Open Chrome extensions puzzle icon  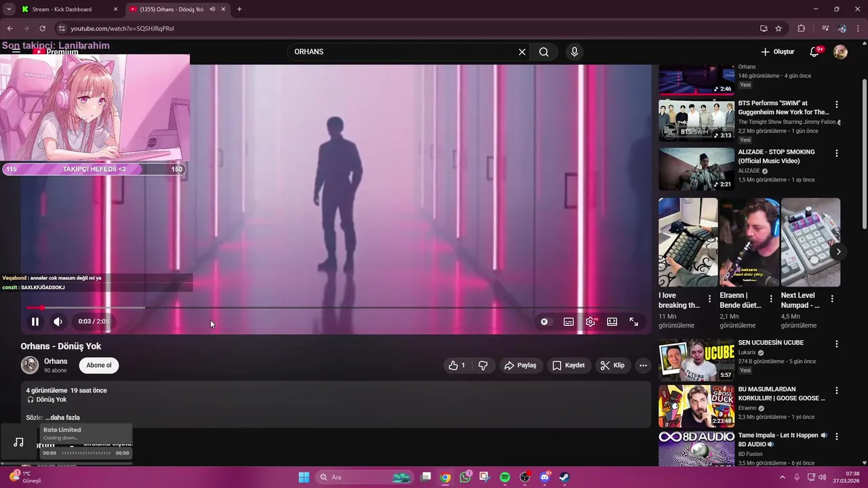click(801, 28)
